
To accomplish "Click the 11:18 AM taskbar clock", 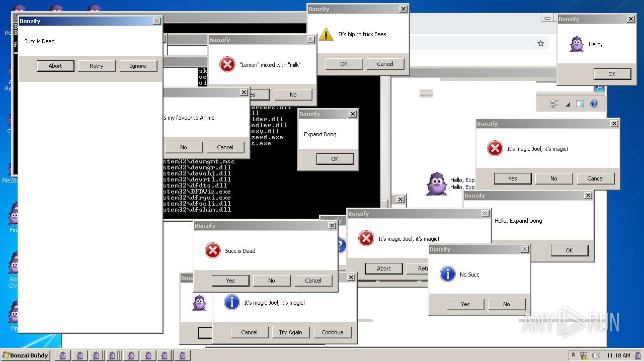I will [x=618, y=355].
